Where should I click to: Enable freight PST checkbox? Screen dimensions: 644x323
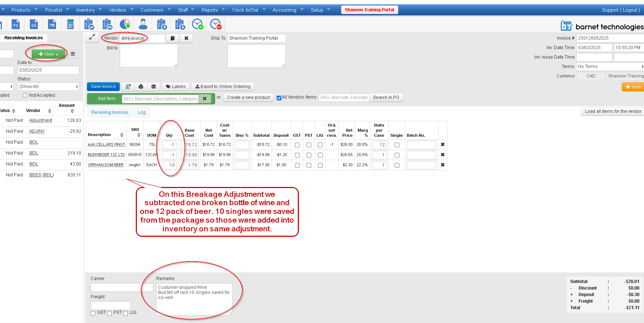[x=110, y=313]
